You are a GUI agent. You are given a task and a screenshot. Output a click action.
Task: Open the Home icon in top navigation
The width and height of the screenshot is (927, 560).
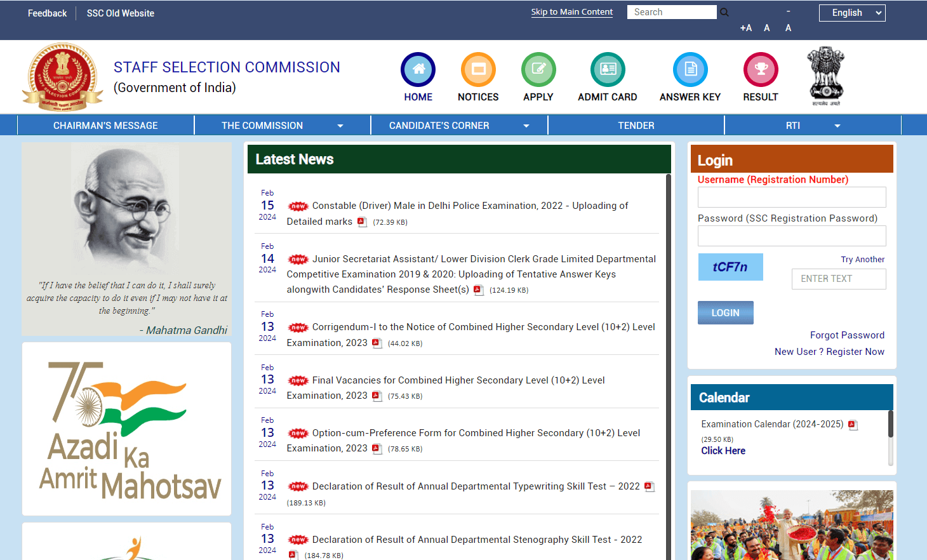coord(418,70)
